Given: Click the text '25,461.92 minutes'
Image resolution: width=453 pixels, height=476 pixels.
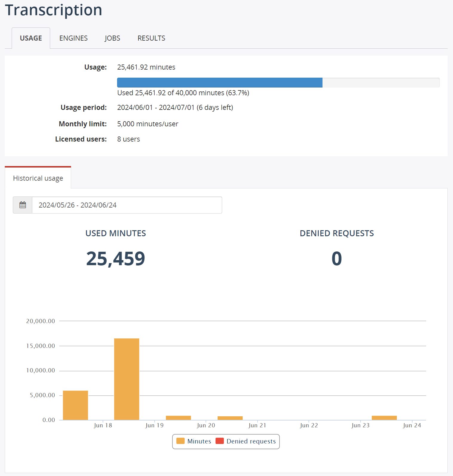Looking at the screenshot, I should tap(146, 67).
